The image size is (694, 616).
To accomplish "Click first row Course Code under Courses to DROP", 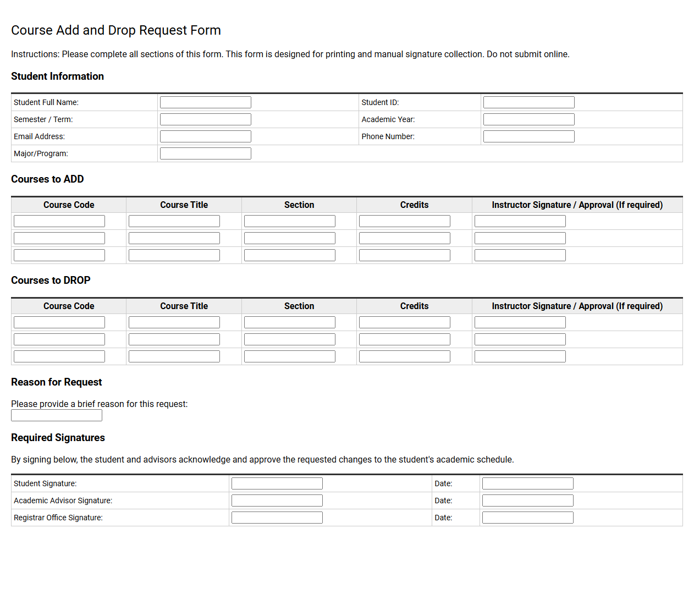I will click(x=59, y=322).
